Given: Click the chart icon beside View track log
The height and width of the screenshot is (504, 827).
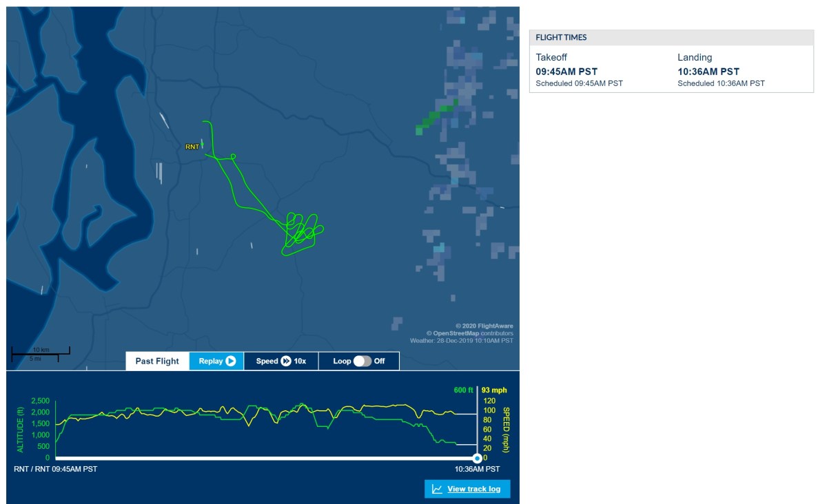Looking at the screenshot, I should pos(437,489).
